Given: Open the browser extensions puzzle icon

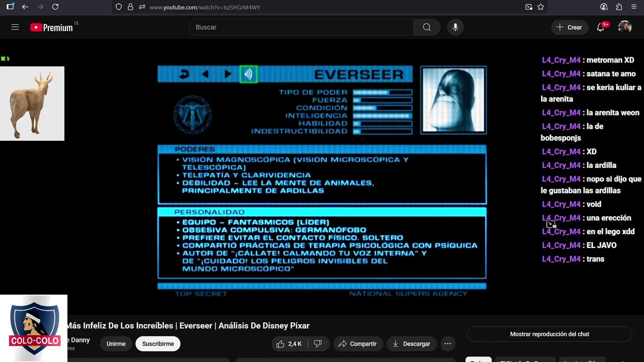Looking at the screenshot, I should tap(619, 7).
